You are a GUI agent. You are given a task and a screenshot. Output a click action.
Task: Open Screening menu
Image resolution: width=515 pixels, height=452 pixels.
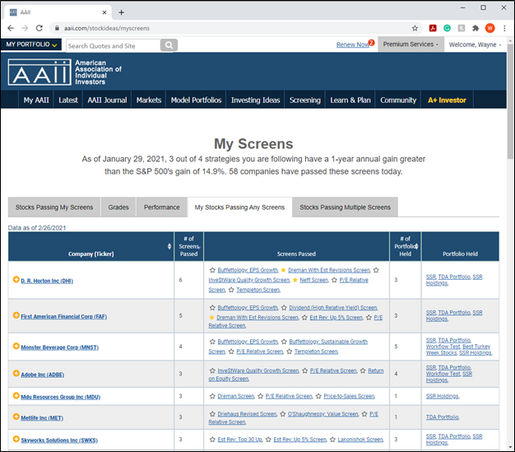305,100
